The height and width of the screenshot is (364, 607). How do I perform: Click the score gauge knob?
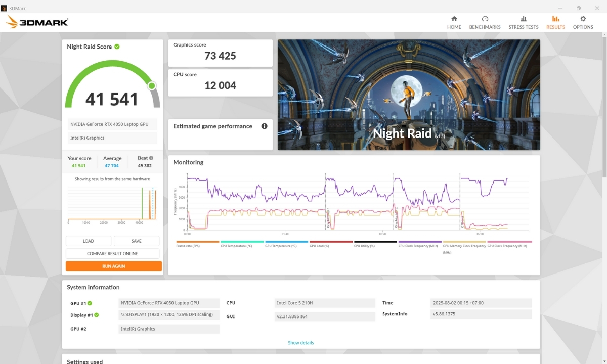click(x=152, y=86)
